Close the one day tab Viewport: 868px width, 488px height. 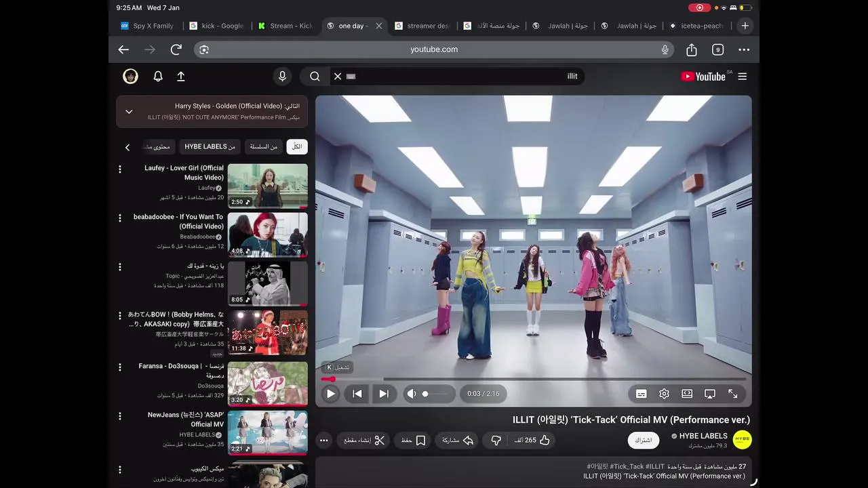pos(379,26)
